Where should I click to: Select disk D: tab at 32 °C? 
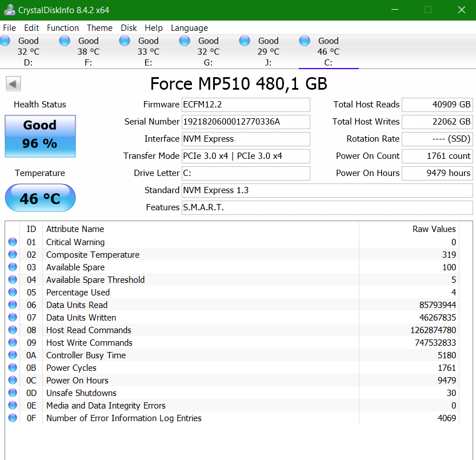(28, 51)
